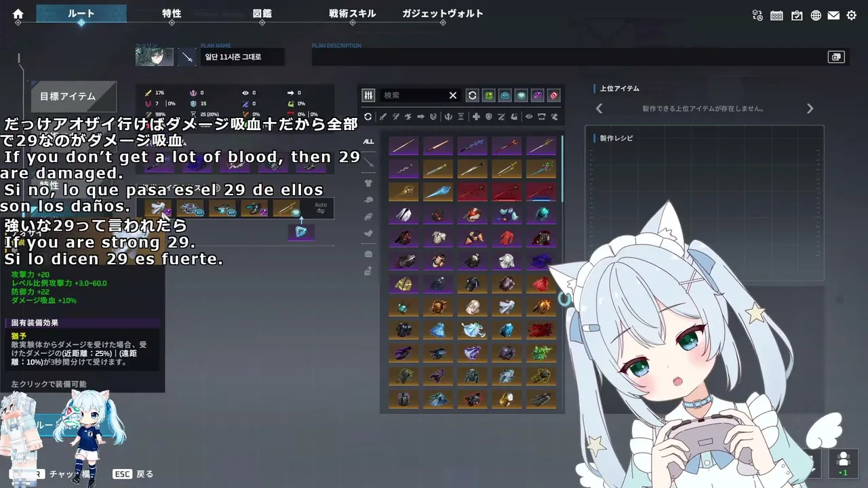Select the ALL item category
This screenshot has width=868, height=488.
[x=368, y=142]
